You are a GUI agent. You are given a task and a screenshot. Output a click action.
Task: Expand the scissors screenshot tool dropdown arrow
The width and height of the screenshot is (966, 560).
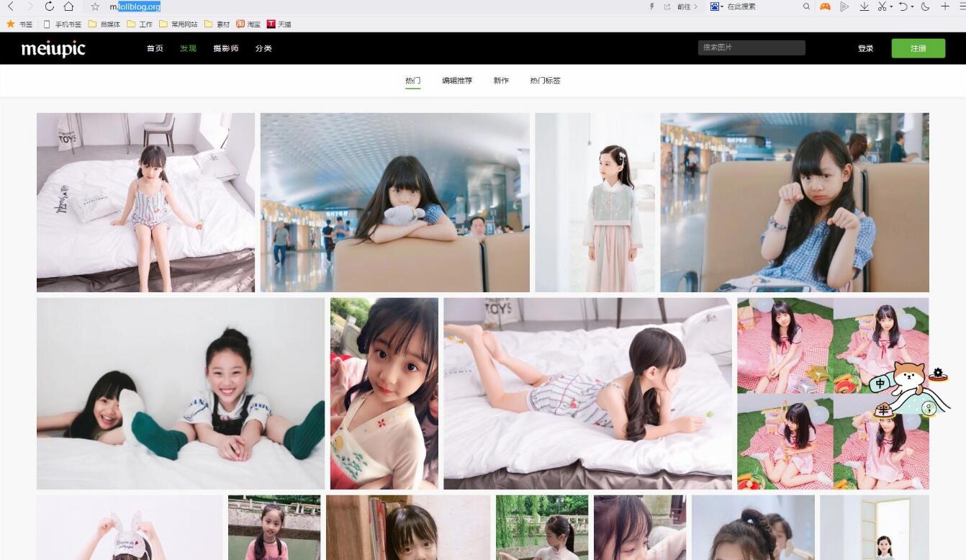point(892,7)
